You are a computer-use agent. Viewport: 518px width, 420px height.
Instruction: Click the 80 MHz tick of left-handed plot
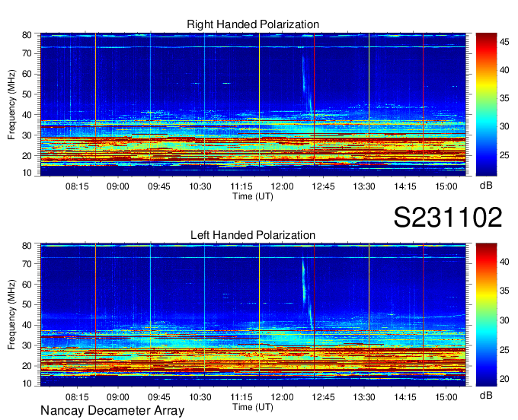pyautogui.click(x=27, y=246)
